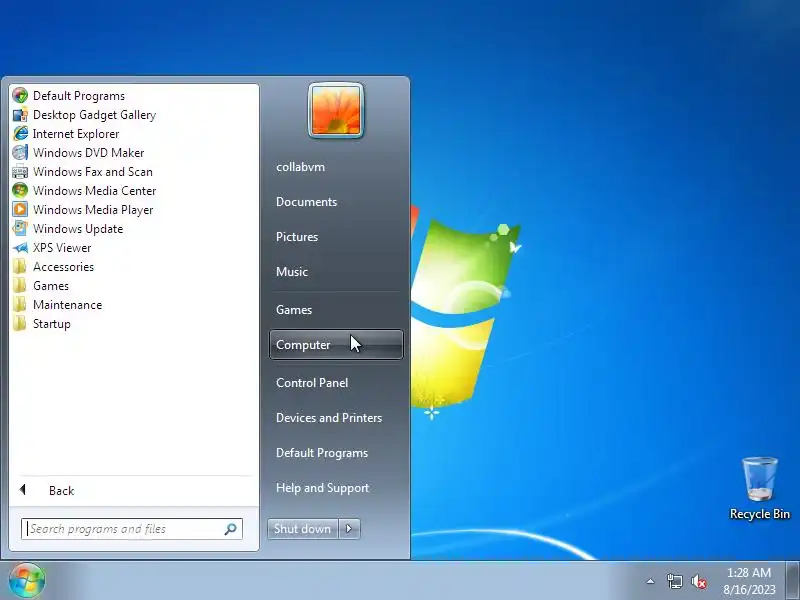Click the Desktop Gadget Gallery icon
This screenshot has height=600, width=800.
(20, 115)
